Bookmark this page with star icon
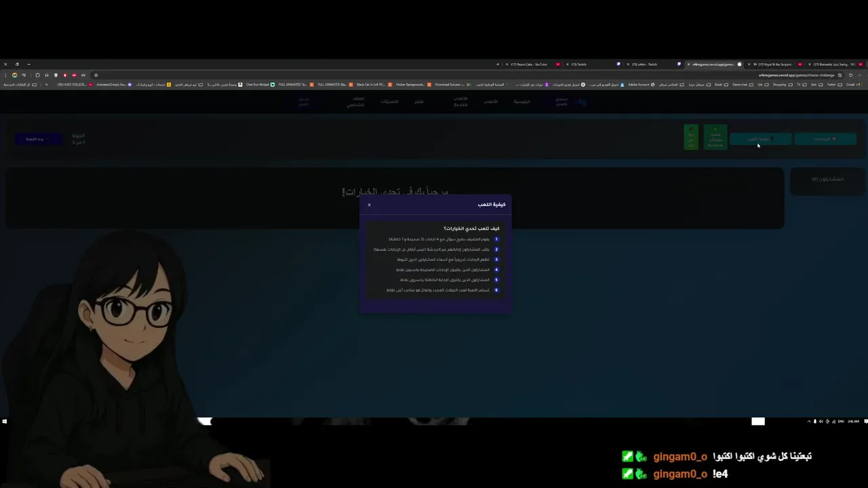The width and height of the screenshot is (868, 488). (x=96, y=75)
